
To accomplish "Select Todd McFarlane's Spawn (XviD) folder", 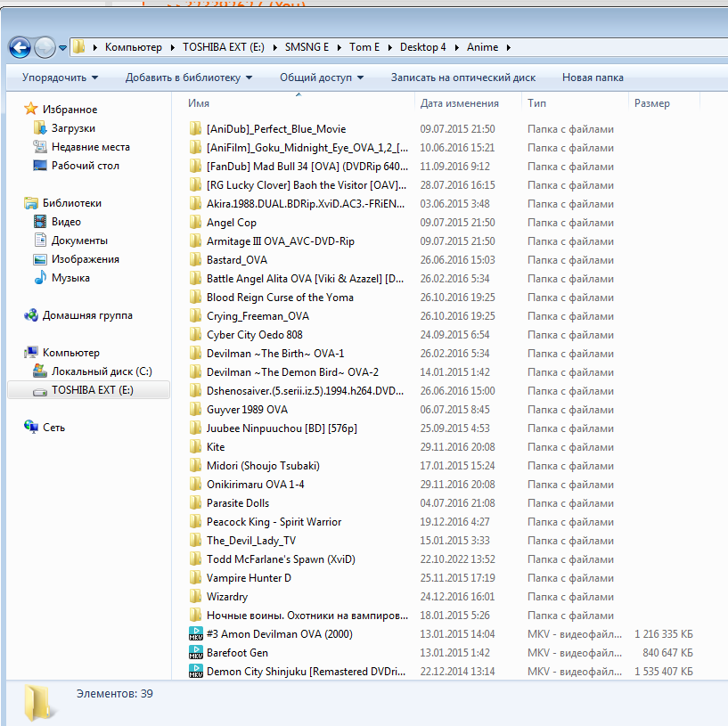I will tap(281, 559).
